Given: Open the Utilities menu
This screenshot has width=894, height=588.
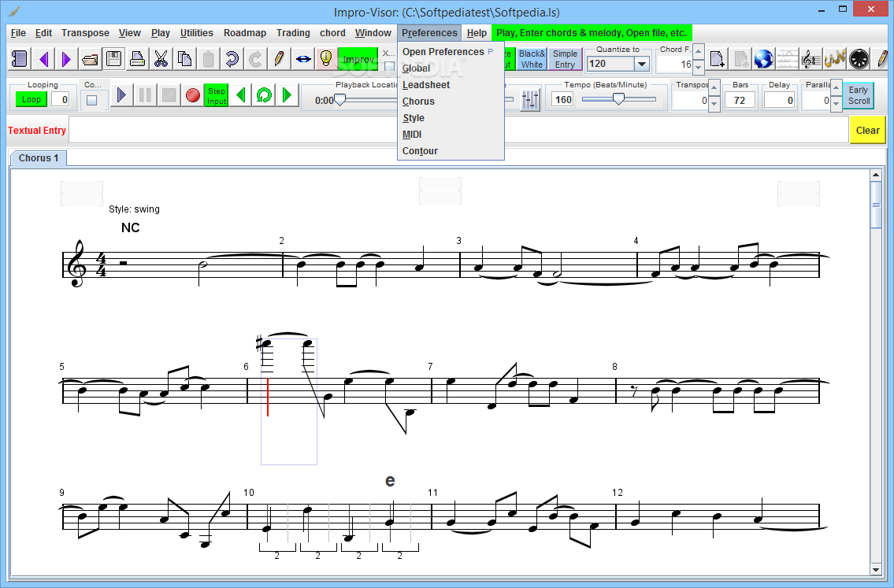Looking at the screenshot, I should [x=197, y=33].
